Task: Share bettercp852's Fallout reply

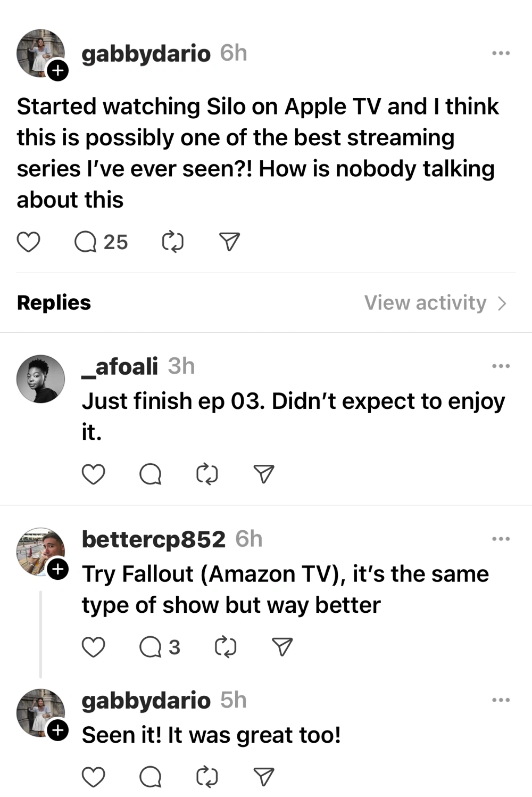Action: [282, 647]
